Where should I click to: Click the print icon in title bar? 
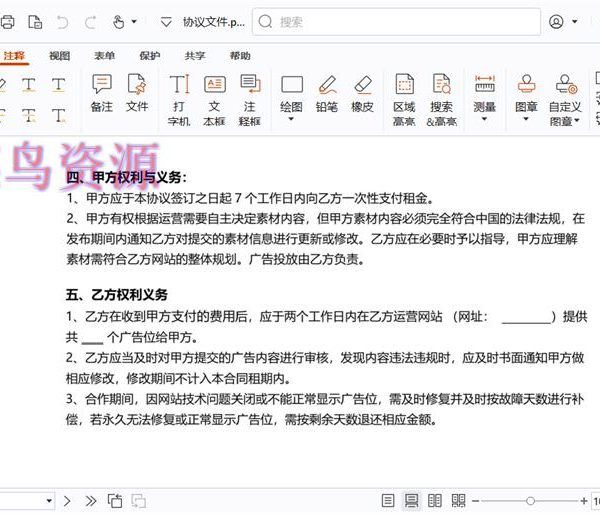(x=8, y=21)
